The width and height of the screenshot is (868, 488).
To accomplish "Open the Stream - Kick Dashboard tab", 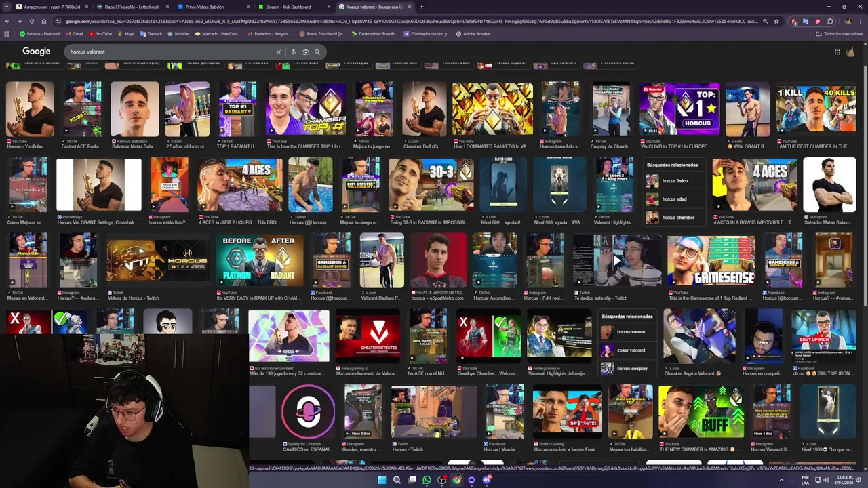I will click(293, 7).
